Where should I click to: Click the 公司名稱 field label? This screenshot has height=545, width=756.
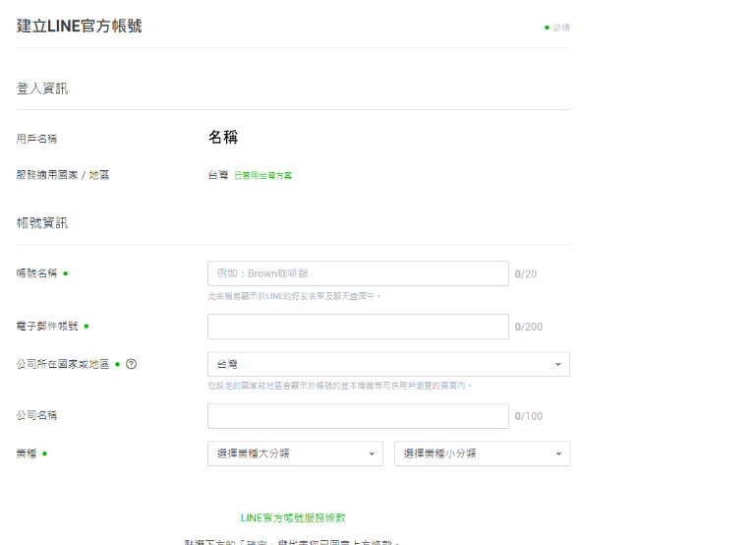coord(36,415)
